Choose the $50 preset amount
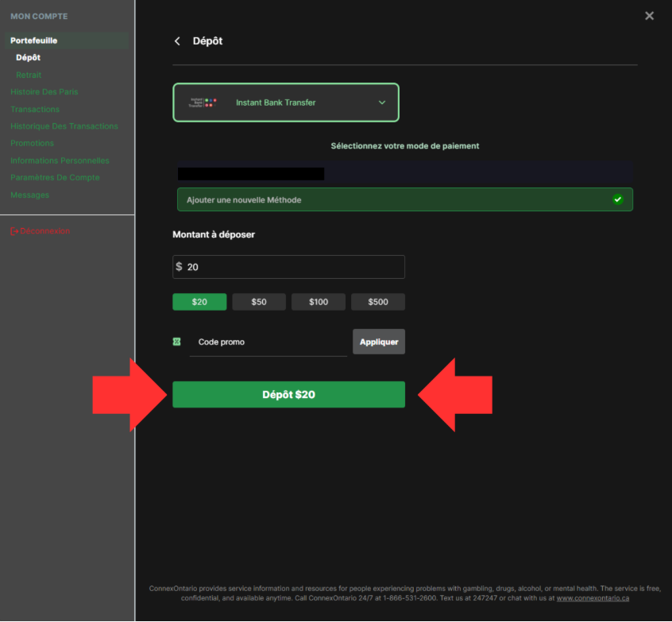This screenshot has width=672, height=622. pos(259,302)
